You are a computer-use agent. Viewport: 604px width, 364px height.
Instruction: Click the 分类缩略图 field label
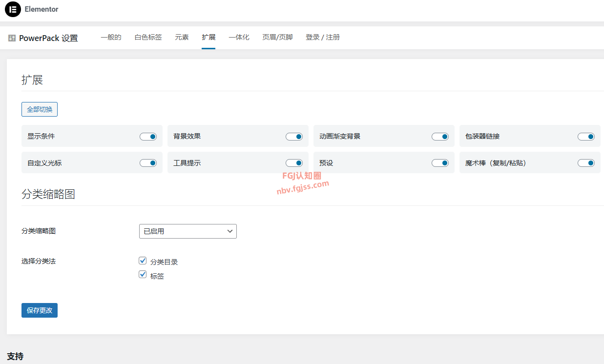click(x=39, y=231)
